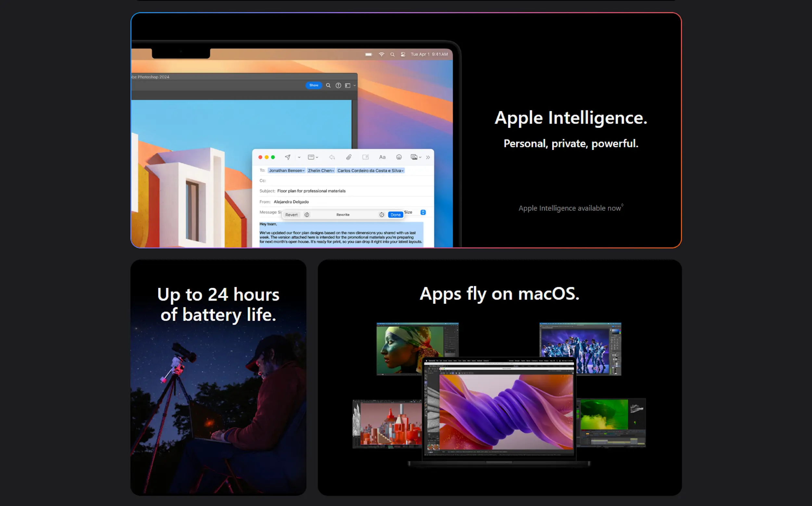Click the reply arrow icon in Mail toolbar
Viewport: 812px width, 506px height.
pos(332,157)
